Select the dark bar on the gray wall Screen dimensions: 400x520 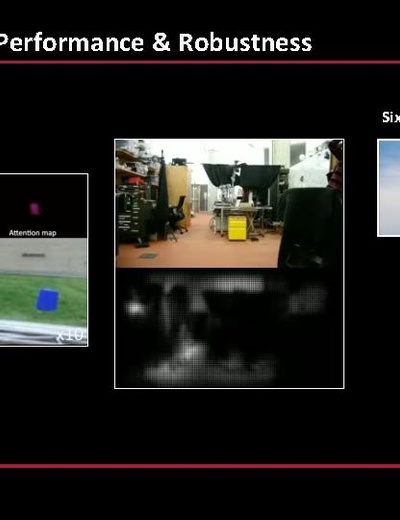point(33,255)
